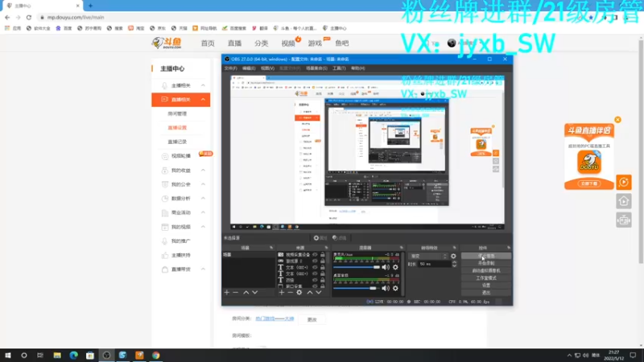Click the 热门游戏 room category link
Image resolution: width=644 pixels, height=362 pixels.
(275, 319)
